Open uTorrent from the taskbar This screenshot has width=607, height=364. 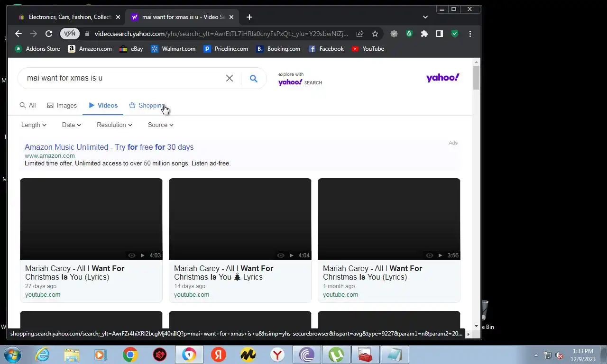[x=336, y=355]
